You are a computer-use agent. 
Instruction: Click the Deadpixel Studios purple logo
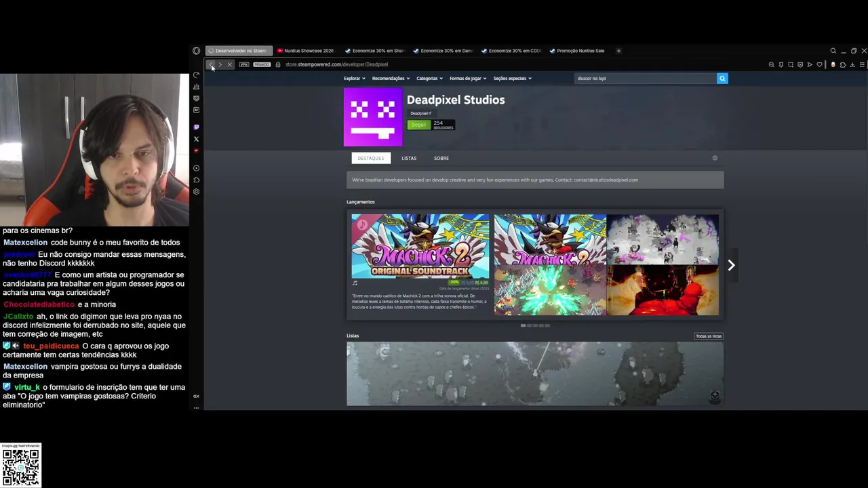coord(373,117)
